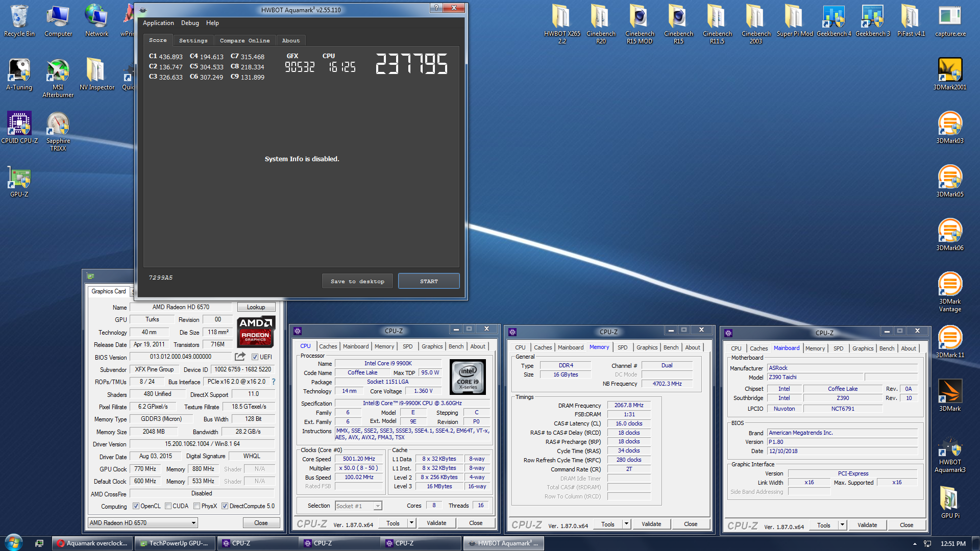Open PiFast v4.1 folder
This screenshot has width=980, height=551.
[x=911, y=20]
